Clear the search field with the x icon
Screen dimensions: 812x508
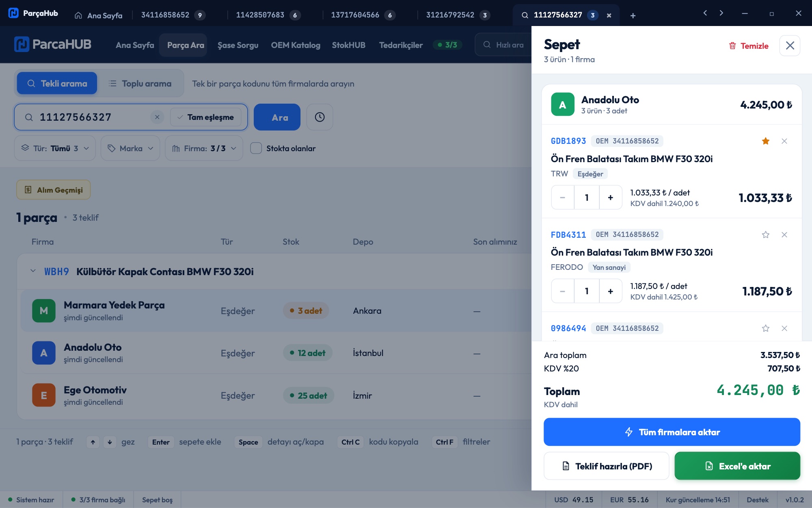(157, 117)
